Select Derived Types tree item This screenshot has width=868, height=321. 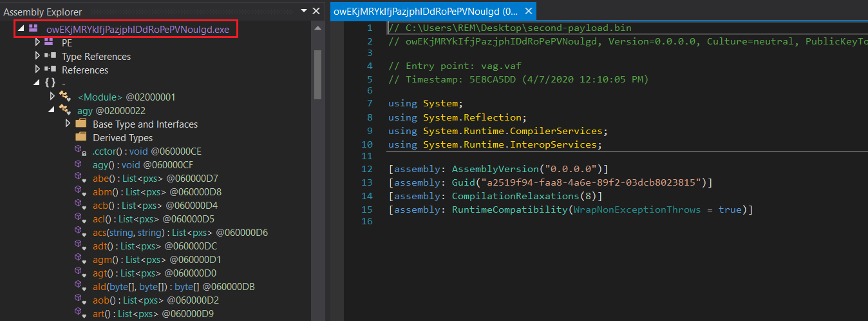pos(123,137)
